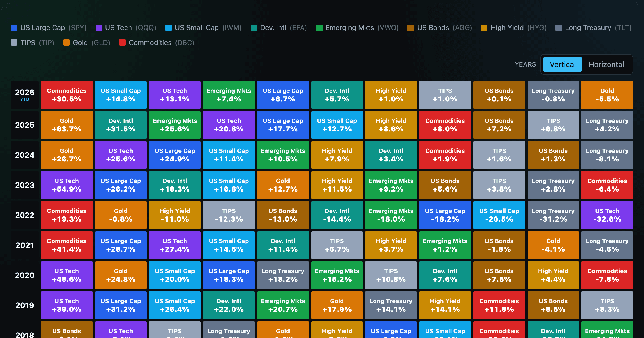644x338 pixels.
Task: Click the Long Treasury -8.1% tile
Action: [x=607, y=155]
